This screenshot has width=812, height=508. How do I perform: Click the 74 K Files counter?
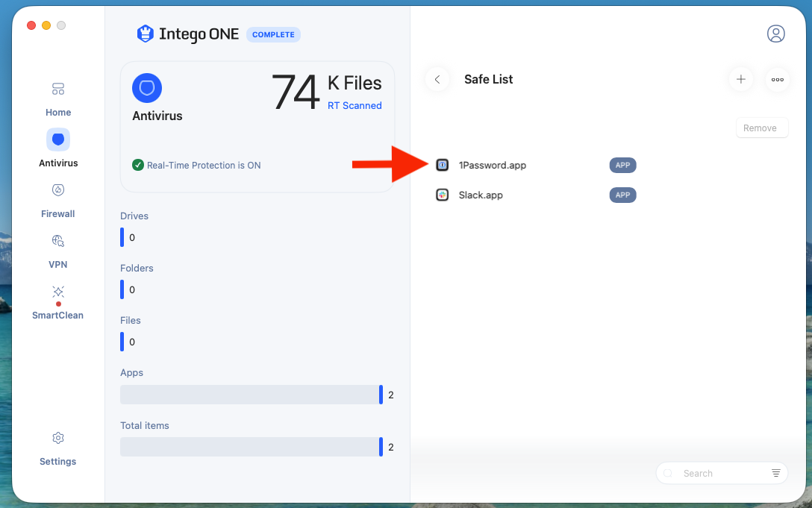327,92
